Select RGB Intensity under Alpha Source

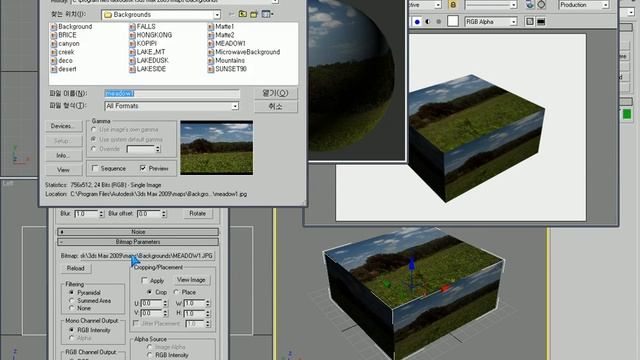pos(150,355)
